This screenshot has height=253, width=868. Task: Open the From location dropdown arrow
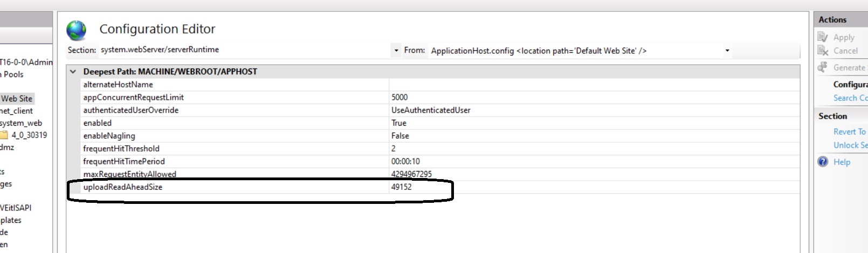[727, 50]
